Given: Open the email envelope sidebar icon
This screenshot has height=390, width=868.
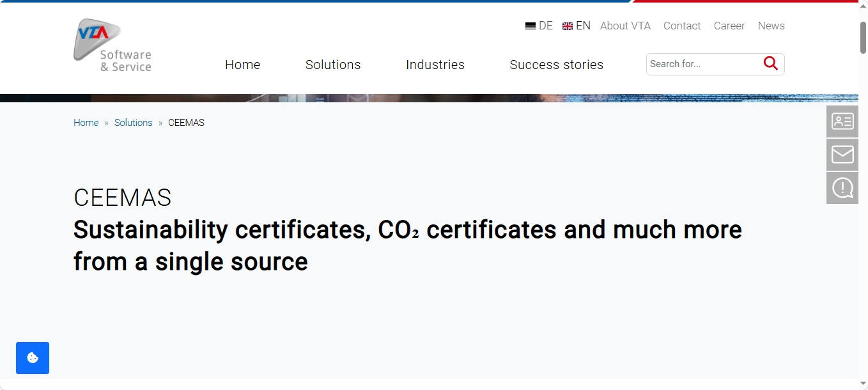Looking at the screenshot, I should click(842, 155).
